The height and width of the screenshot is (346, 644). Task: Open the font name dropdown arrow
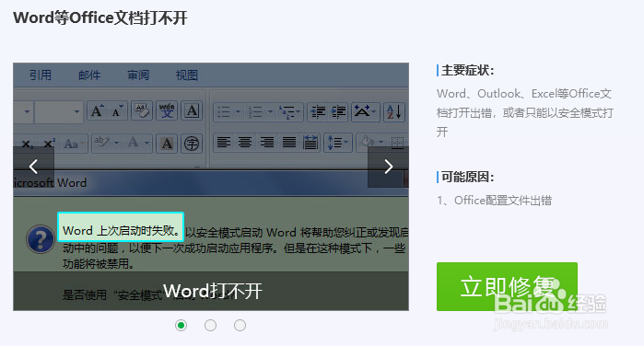click(27, 111)
